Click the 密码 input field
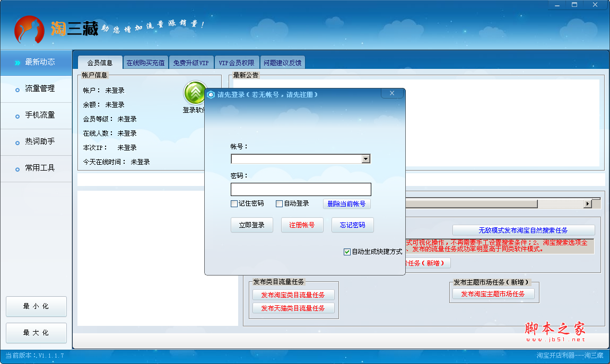 coord(301,189)
